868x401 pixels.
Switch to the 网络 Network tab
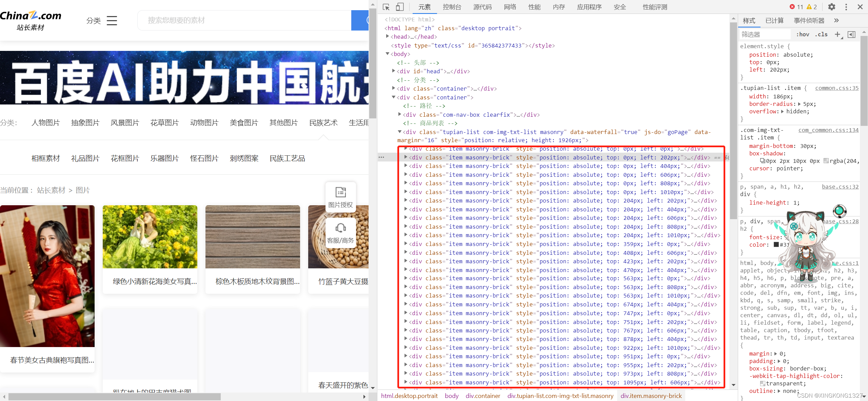click(x=510, y=7)
